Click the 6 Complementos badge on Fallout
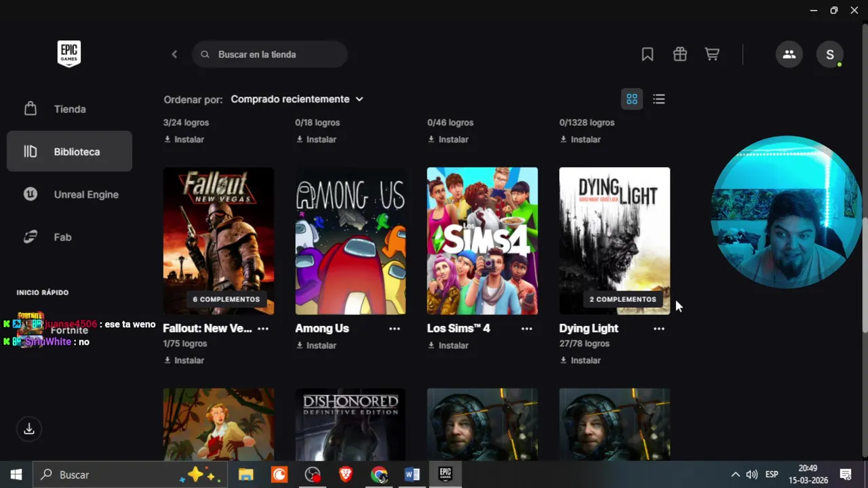Viewport: 868px width, 488px height. pos(226,299)
